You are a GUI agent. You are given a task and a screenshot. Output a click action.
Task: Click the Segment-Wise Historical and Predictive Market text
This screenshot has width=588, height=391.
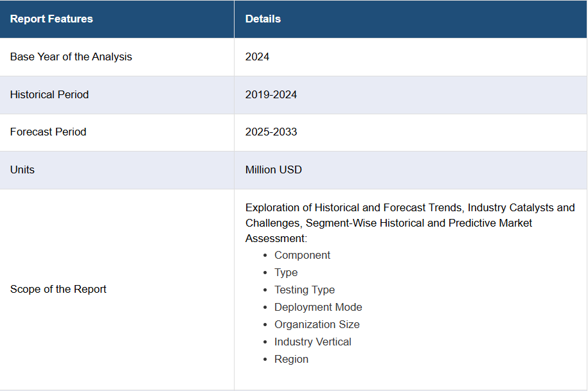coord(418,223)
